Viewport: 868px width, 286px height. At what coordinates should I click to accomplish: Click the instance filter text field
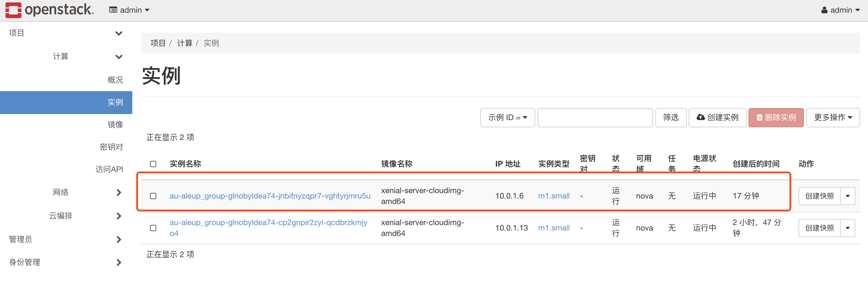pos(595,117)
